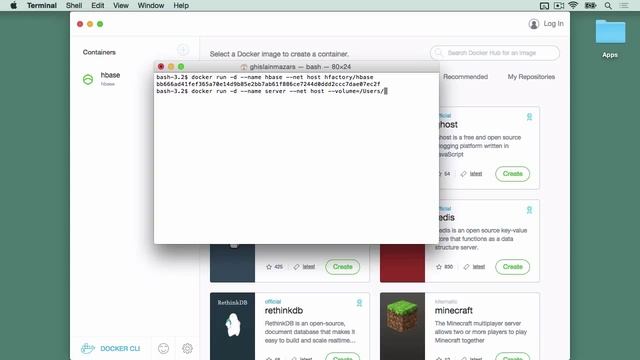Open DOCKER CLI
The height and width of the screenshot is (360, 640).
pos(120,349)
